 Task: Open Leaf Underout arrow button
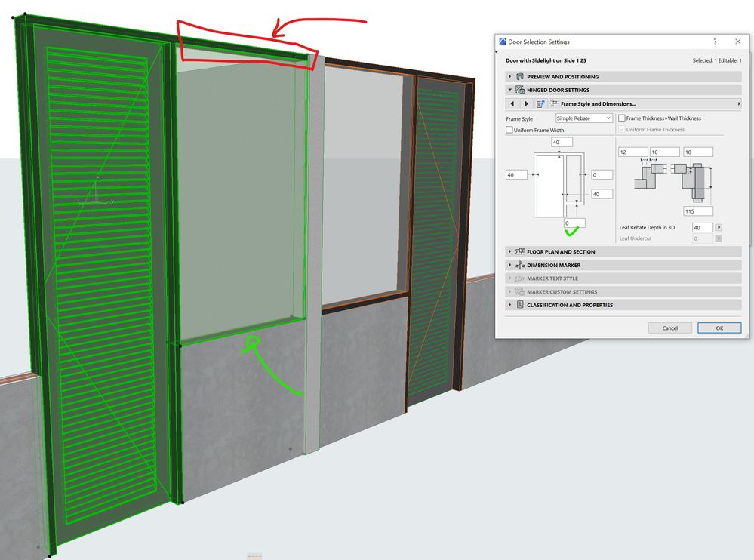click(719, 238)
